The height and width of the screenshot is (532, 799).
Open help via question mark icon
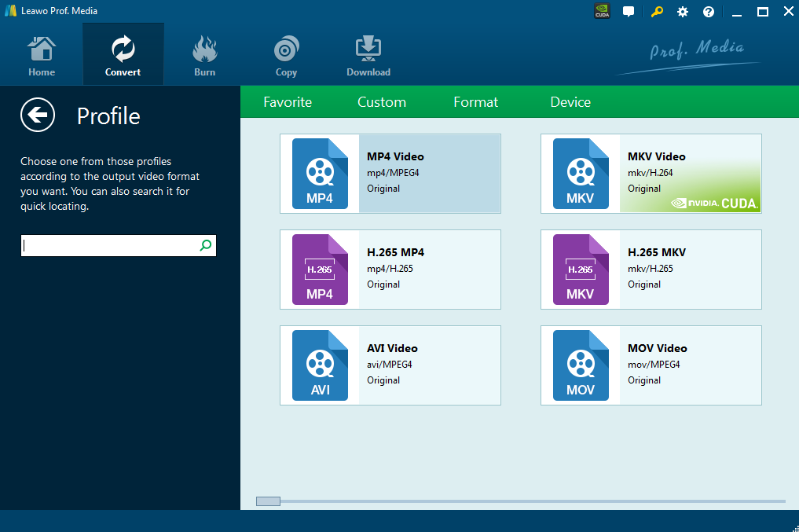709,12
